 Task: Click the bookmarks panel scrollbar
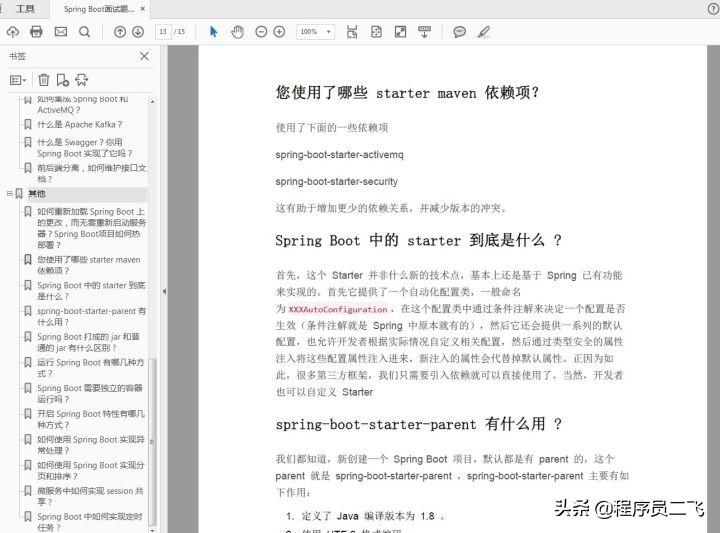tap(152, 441)
